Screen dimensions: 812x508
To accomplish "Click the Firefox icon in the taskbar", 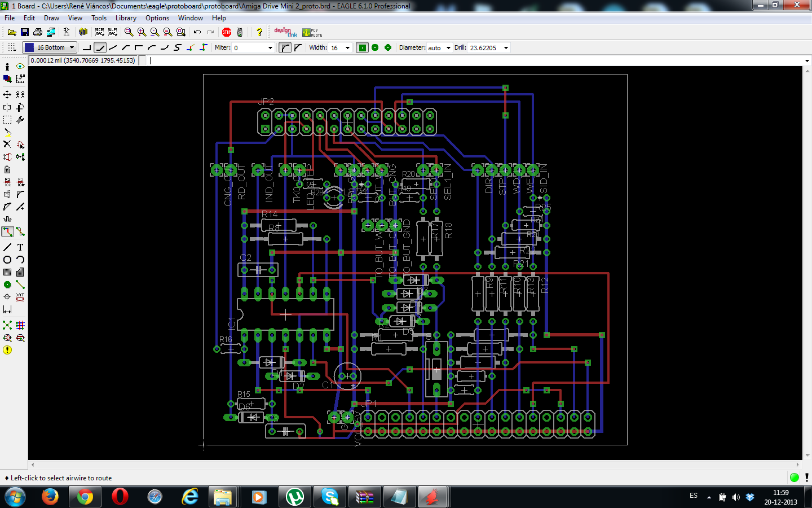I will (x=50, y=497).
